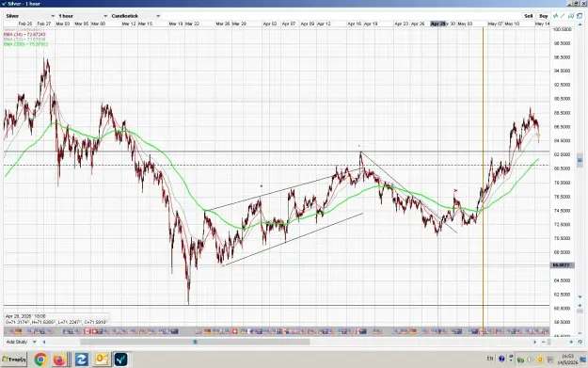Select the chart indicator tool icon
The height and width of the screenshot is (368, 588).
(555, 16)
